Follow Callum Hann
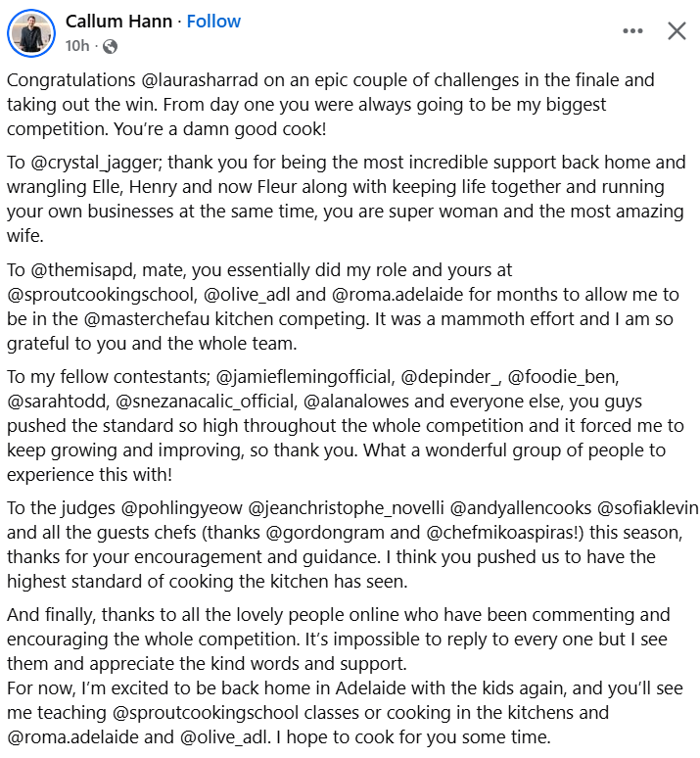The image size is (700, 758). [x=213, y=22]
